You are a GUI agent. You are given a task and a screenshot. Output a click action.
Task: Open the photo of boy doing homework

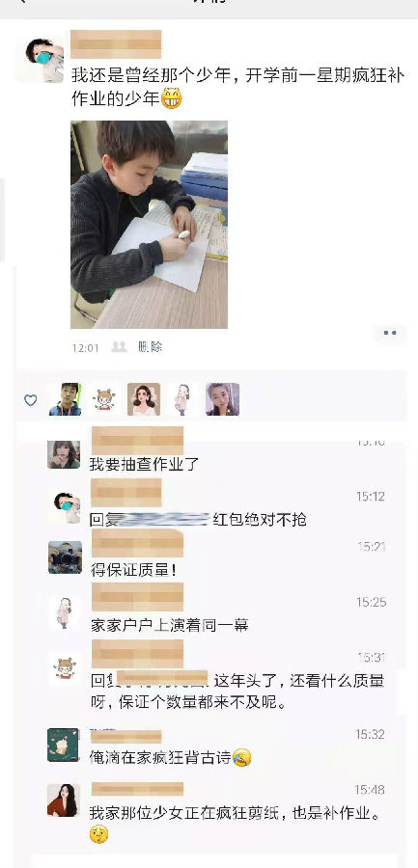[149, 224]
